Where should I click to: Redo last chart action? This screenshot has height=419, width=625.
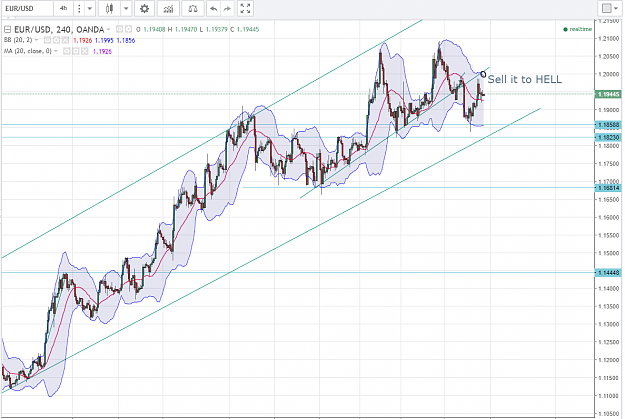click(227, 8)
